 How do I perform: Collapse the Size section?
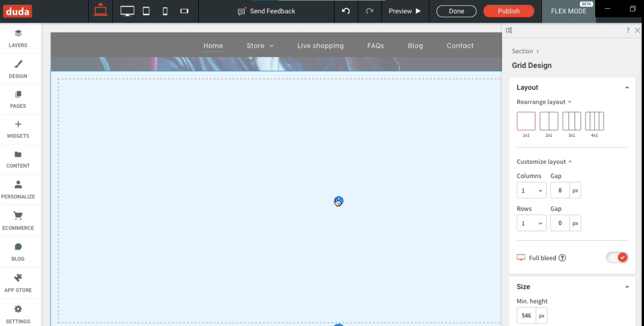pos(627,287)
